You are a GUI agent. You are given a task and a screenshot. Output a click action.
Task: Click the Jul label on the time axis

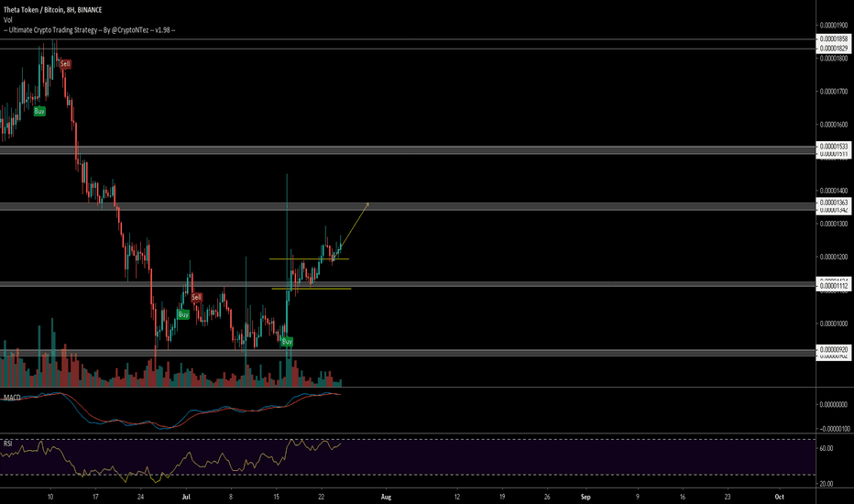tap(186, 497)
